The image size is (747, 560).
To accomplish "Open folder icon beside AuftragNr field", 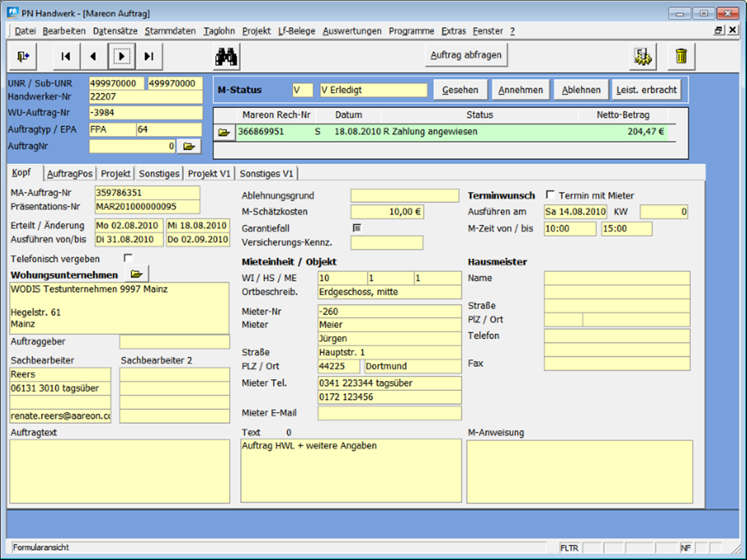I will pyautogui.click(x=188, y=146).
